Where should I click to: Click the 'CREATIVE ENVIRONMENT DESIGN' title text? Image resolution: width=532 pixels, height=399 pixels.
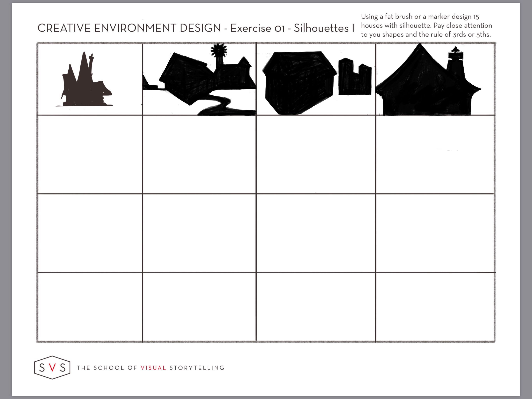(129, 28)
